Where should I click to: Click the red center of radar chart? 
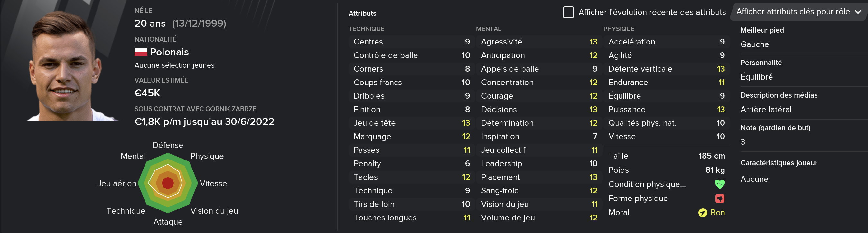167,183
